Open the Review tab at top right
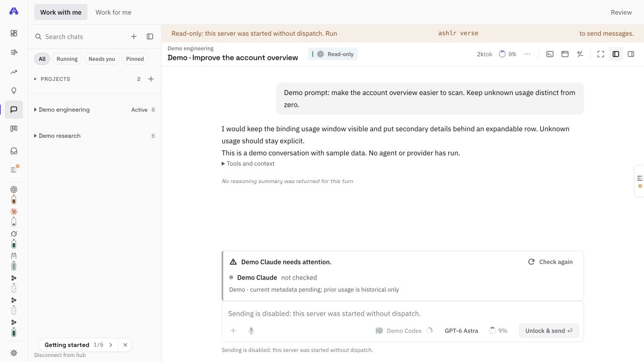Screen dimensions: 644x362 621,12
